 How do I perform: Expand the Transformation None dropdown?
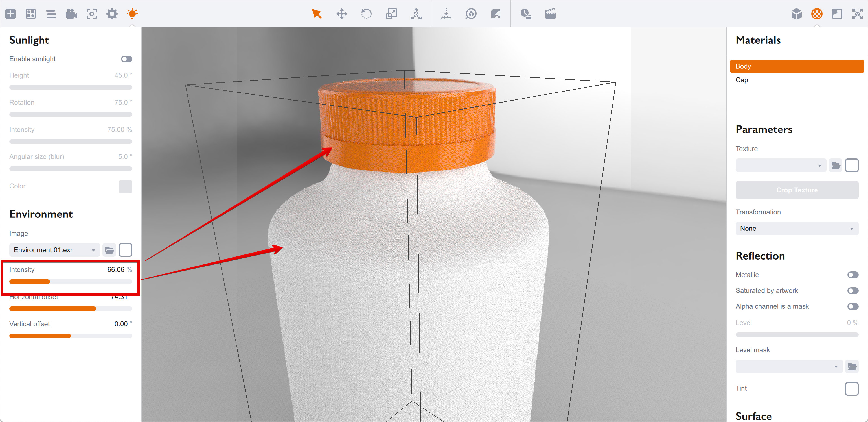[x=797, y=229]
